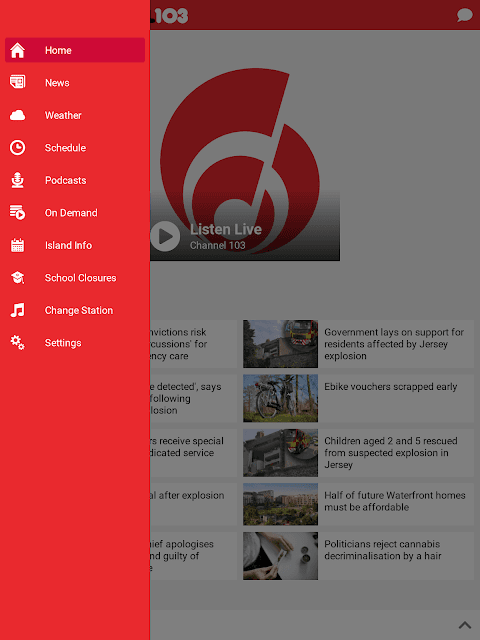Open the cannabis decriminalisation article thumbnail
Image resolution: width=480 pixels, height=640 pixels.
pyautogui.click(x=280, y=556)
